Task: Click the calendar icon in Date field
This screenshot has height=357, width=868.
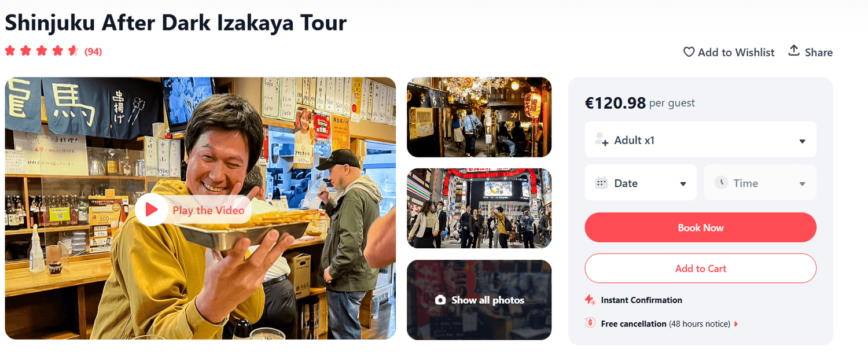Action: 601,183
